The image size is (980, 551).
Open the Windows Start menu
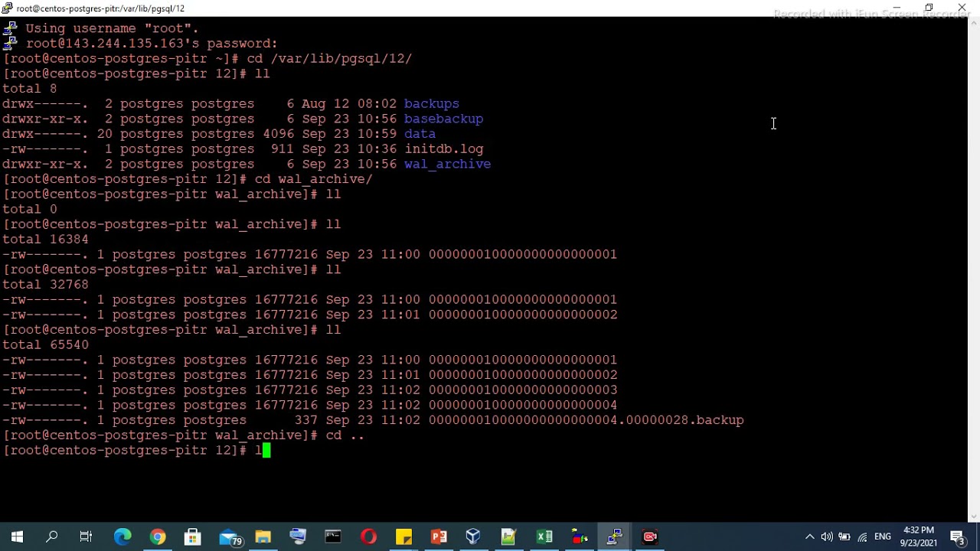pyautogui.click(x=17, y=536)
